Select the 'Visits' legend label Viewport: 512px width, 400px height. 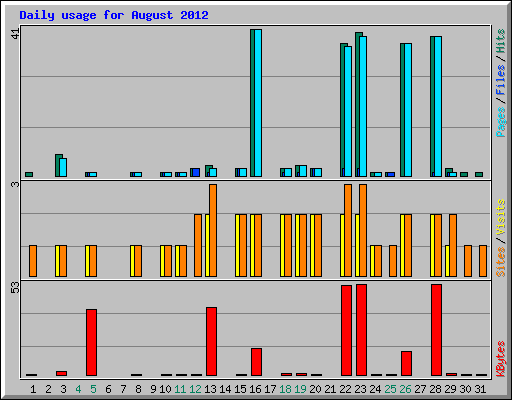pyautogui.click(x=500, y=217)
